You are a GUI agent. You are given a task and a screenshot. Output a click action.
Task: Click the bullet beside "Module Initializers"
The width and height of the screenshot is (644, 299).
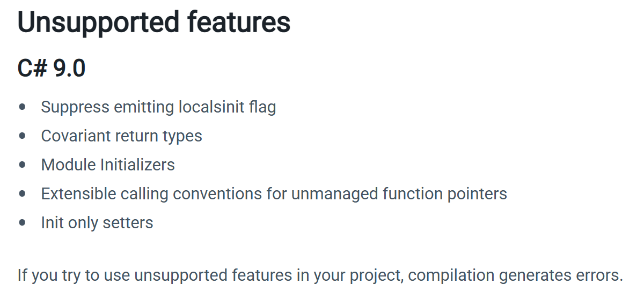point(22,165)
